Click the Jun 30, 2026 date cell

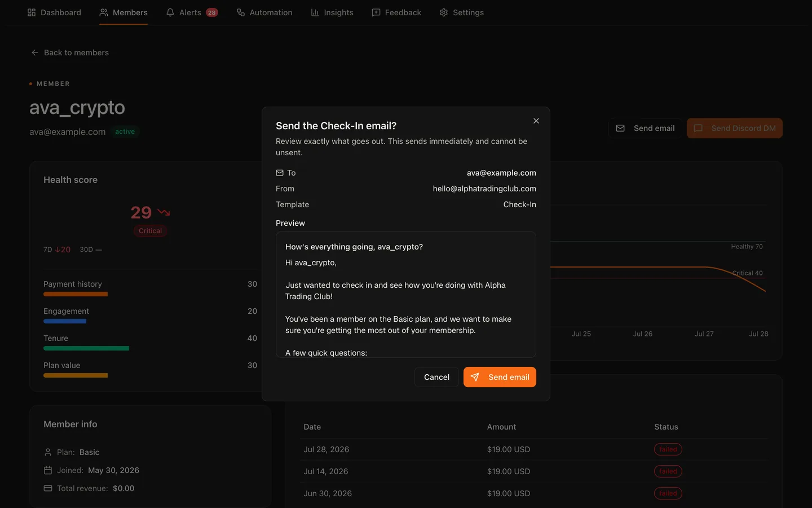(x=328, y=493)
